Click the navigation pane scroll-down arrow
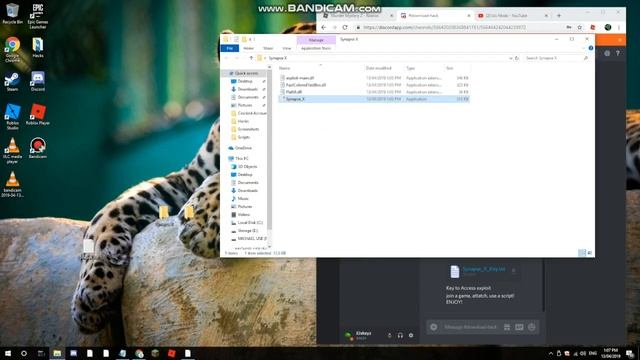 coord(269,247)
